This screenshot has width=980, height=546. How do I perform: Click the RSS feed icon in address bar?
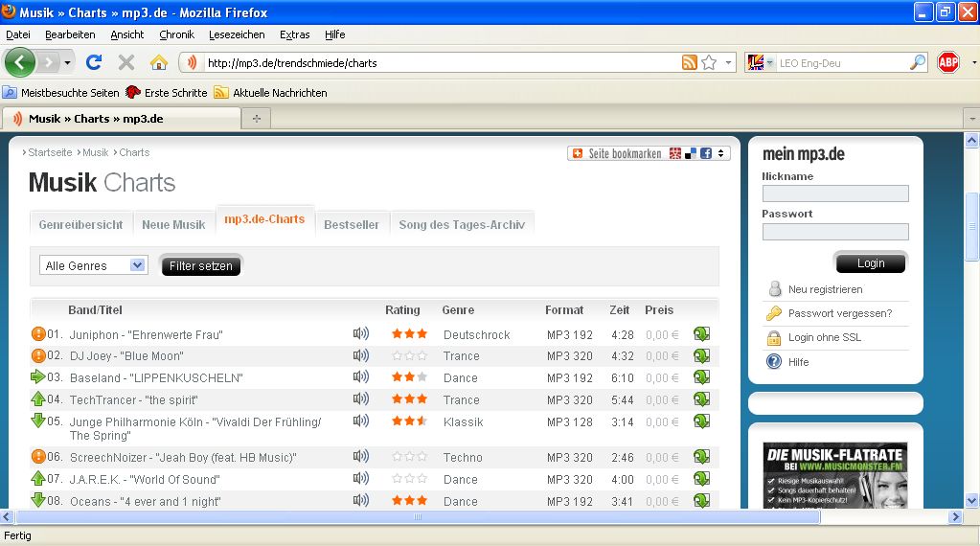(689, 62)
